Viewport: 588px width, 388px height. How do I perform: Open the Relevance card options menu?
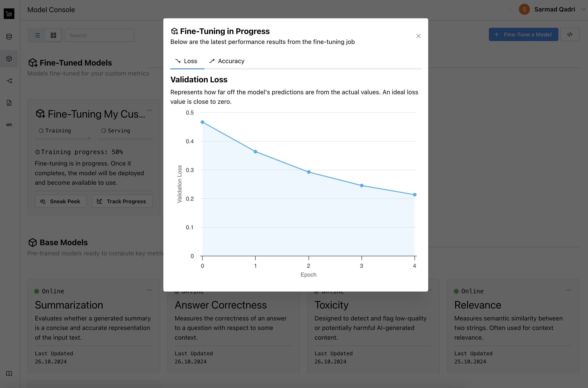tap(569, 290)
